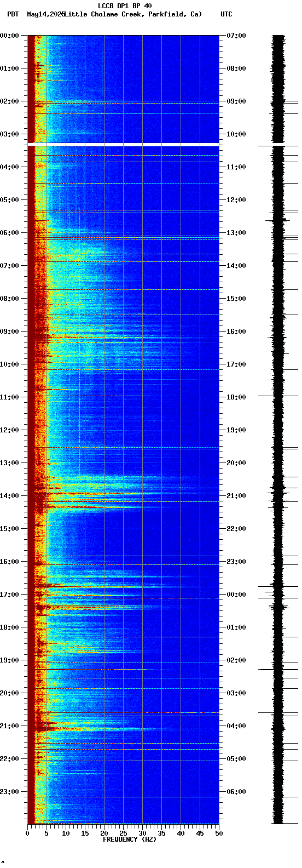Click the 09:00 UTC label on right axis
This screenshot has width=302, height=868.
[236, 101]
